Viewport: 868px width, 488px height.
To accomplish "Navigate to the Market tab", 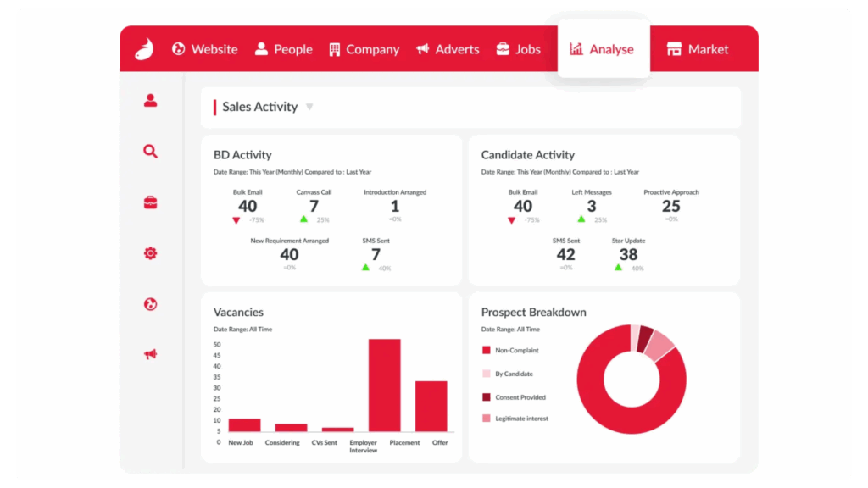I will coord(698,49).
